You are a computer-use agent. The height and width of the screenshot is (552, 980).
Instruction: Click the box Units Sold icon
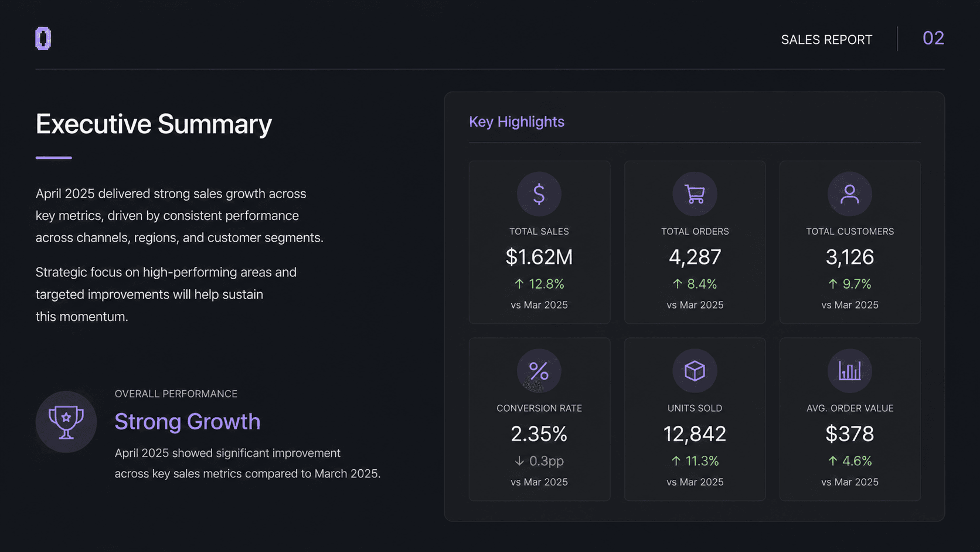click(x=695, y=371)
